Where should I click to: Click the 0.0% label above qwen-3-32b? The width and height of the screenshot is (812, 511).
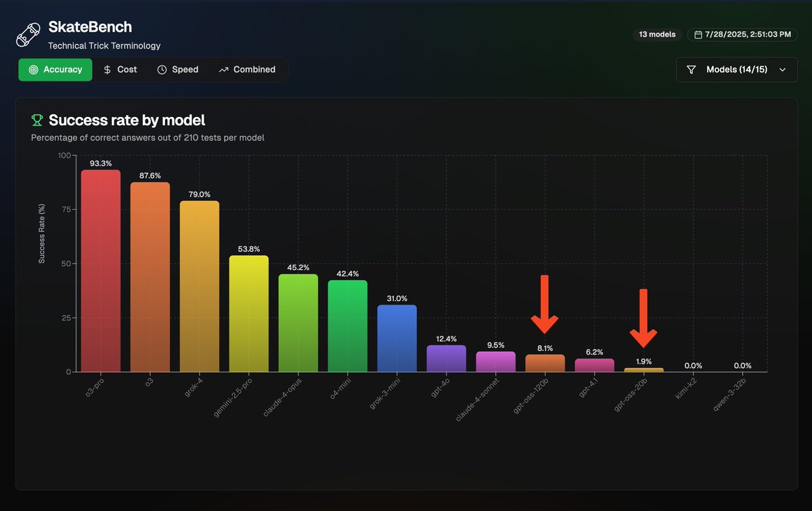(742, 365)
